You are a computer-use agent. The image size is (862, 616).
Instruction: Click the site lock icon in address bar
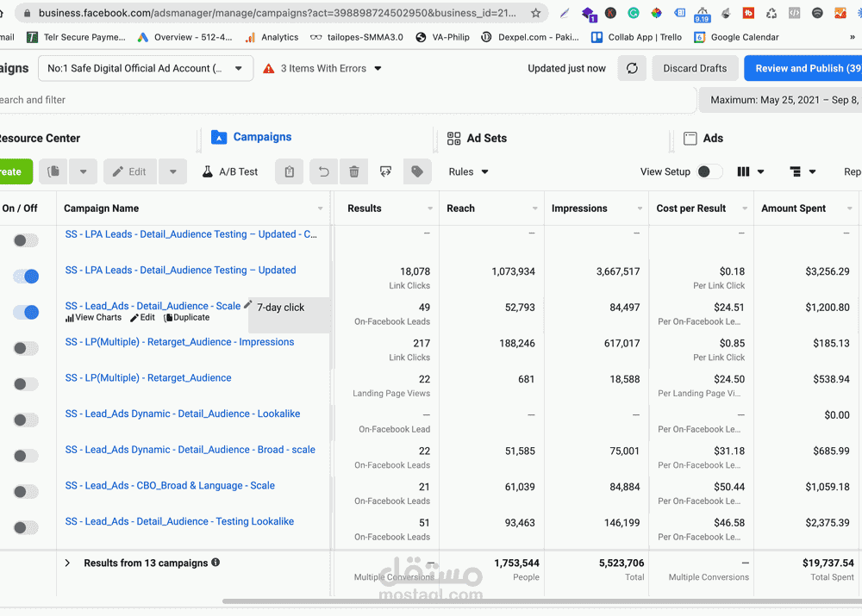pyautogui.click(x=28, y=13)
